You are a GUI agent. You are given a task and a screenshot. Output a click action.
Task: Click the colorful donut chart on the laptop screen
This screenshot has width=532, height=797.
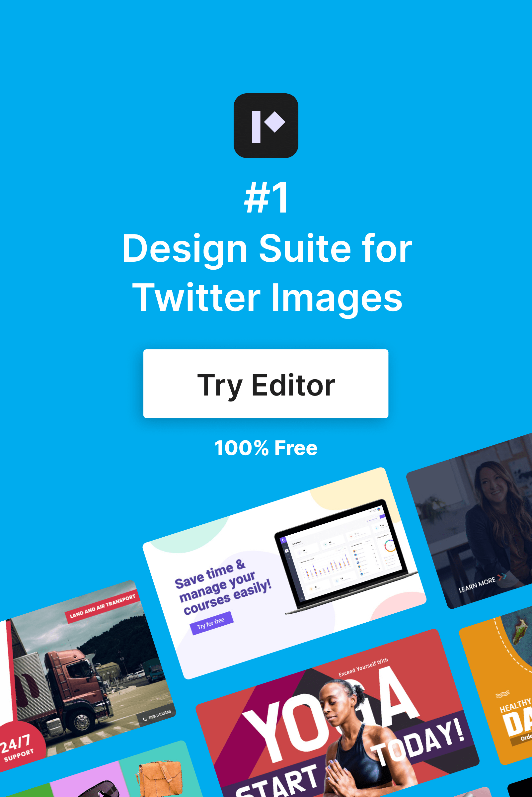(391, 546)
